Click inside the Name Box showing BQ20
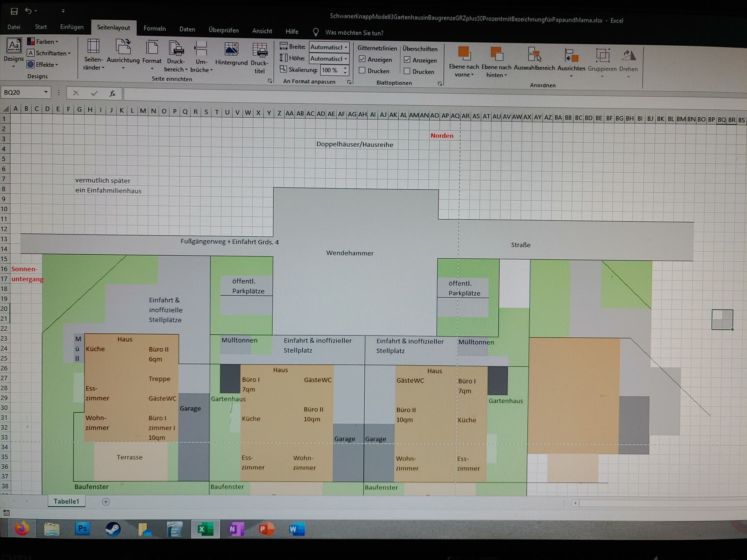Viewport: 747px width, 560px height. [21, 92]
